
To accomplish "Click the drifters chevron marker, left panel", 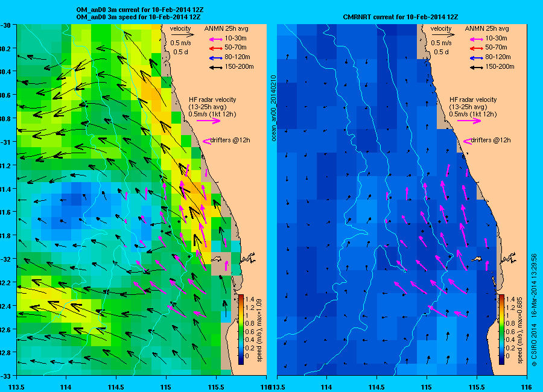I will (x=207, y=141).
